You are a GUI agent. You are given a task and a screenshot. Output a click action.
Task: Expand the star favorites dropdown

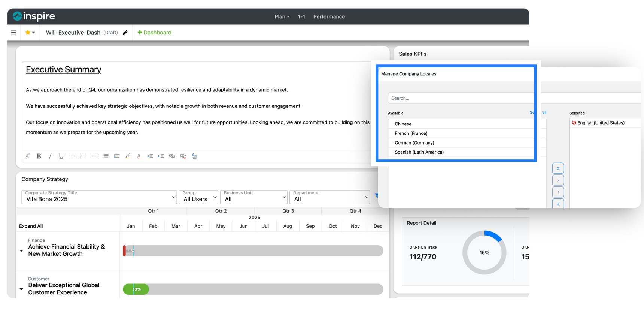coord(30,33)
